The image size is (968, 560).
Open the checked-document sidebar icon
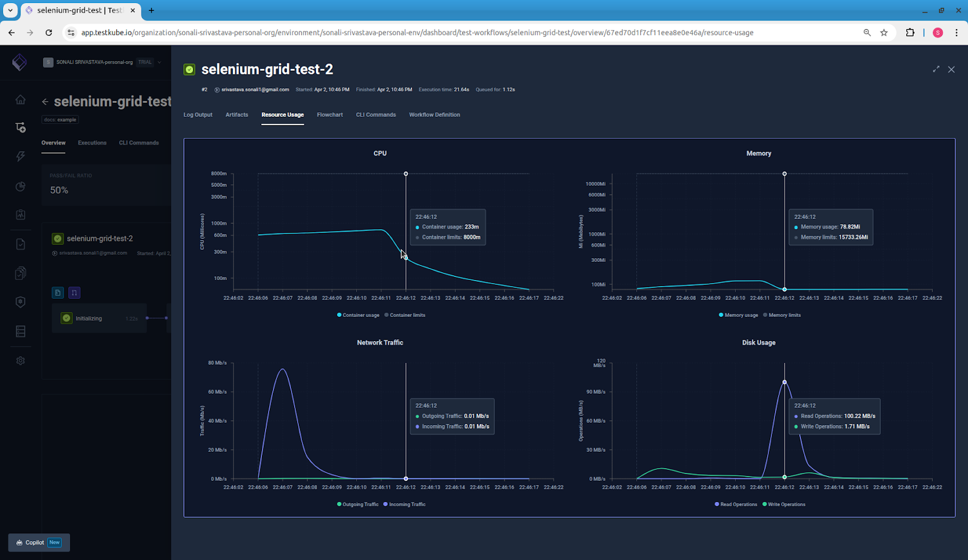coord(20,244)
